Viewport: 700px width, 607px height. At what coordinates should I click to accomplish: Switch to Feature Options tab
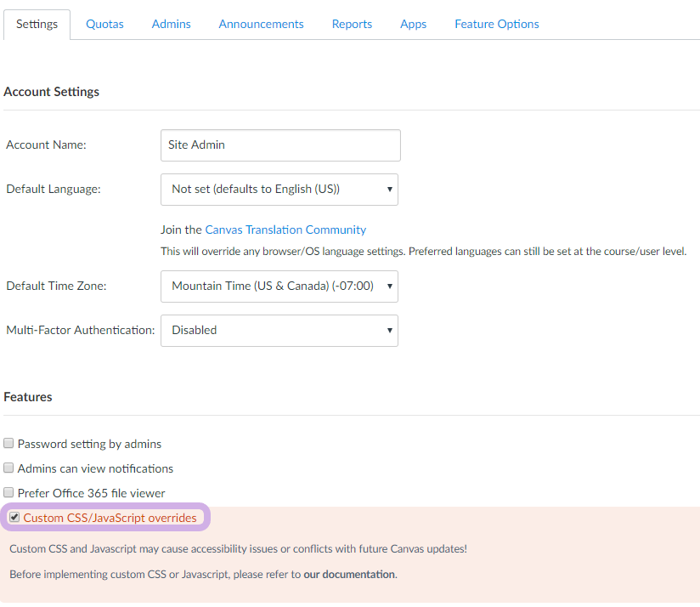(496, 24)
